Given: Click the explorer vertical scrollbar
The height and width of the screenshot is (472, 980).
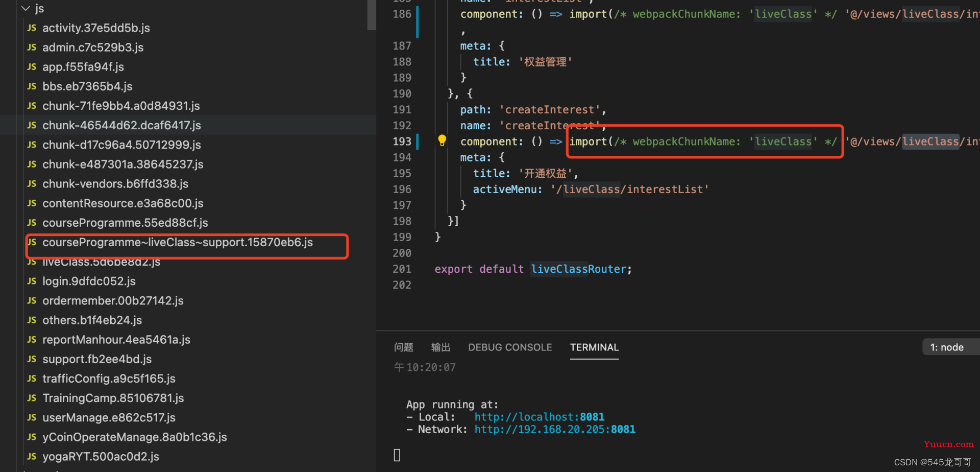Looking at the screenshot, I should click(x=372, y=15).
